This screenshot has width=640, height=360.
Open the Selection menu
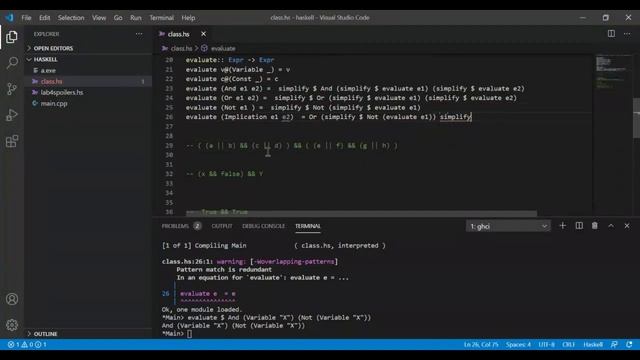[x=71, y=18]
